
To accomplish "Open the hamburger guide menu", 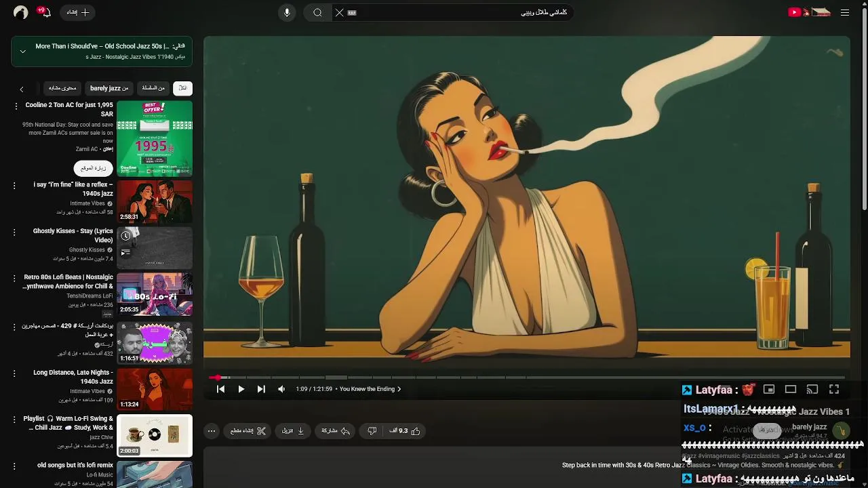I will [844, 12].
